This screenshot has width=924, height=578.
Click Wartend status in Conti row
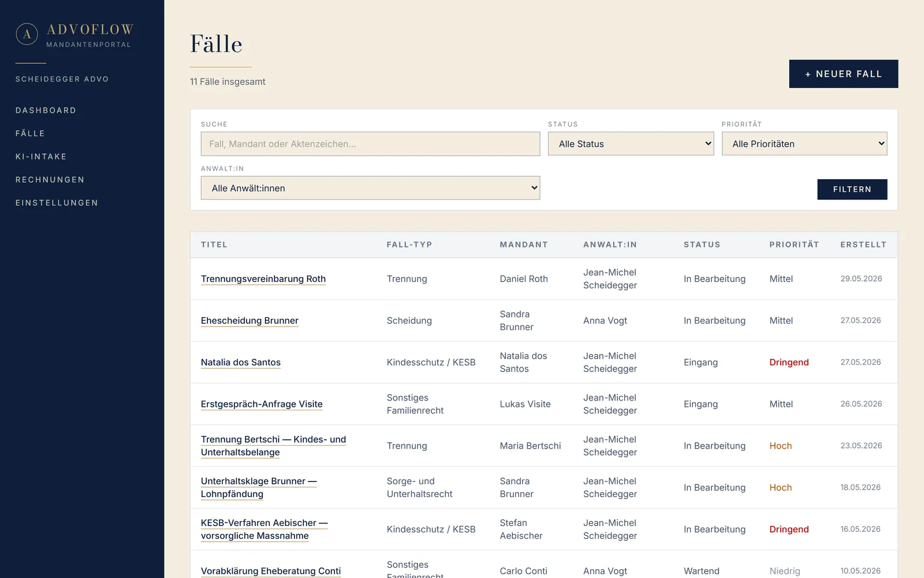coord(701,571)
